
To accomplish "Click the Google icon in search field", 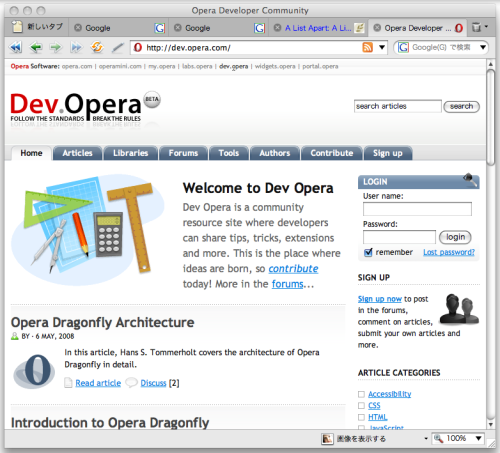I will click(x=403, y=47).
